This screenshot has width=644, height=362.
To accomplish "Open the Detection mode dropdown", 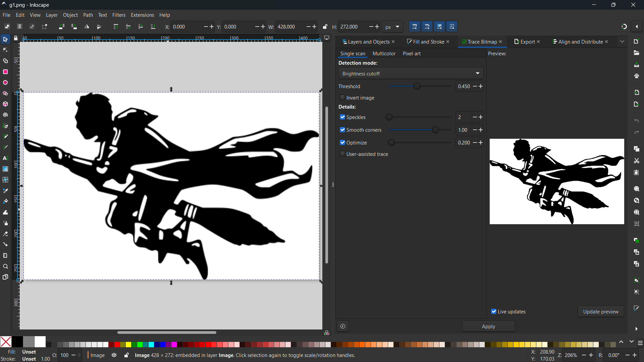I will (411, 74).
